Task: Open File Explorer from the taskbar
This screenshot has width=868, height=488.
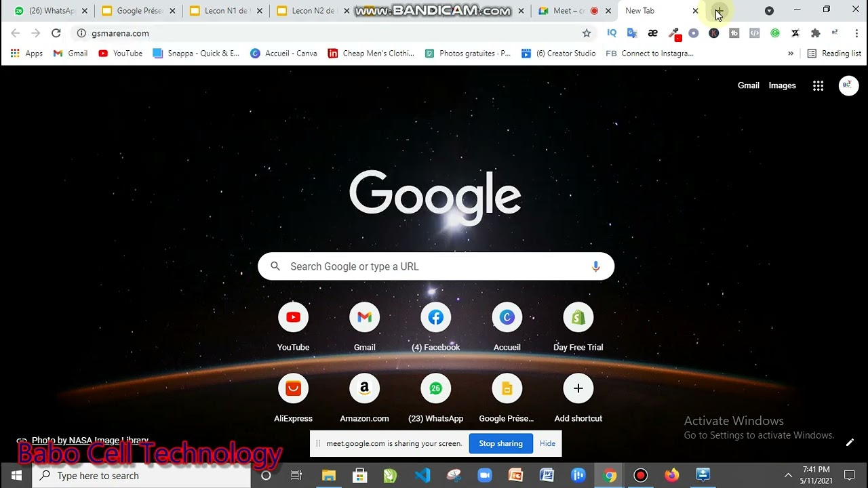Action: (329, 475)
